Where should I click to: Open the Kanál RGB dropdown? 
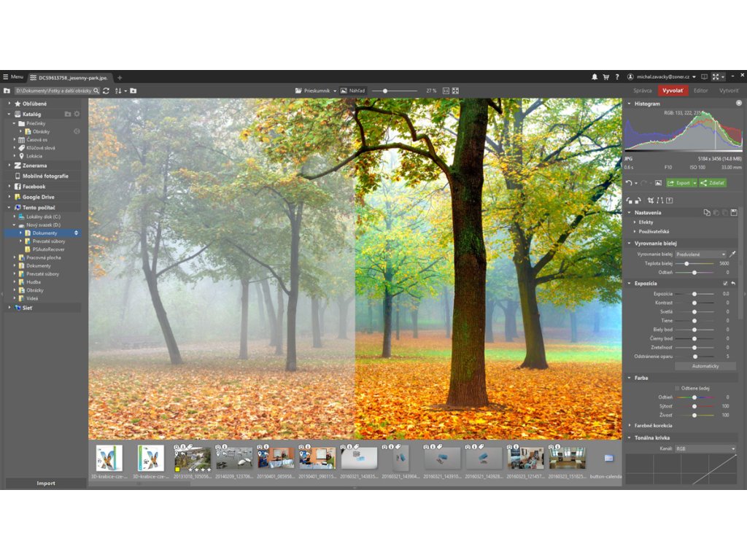[x=705, y=448]
